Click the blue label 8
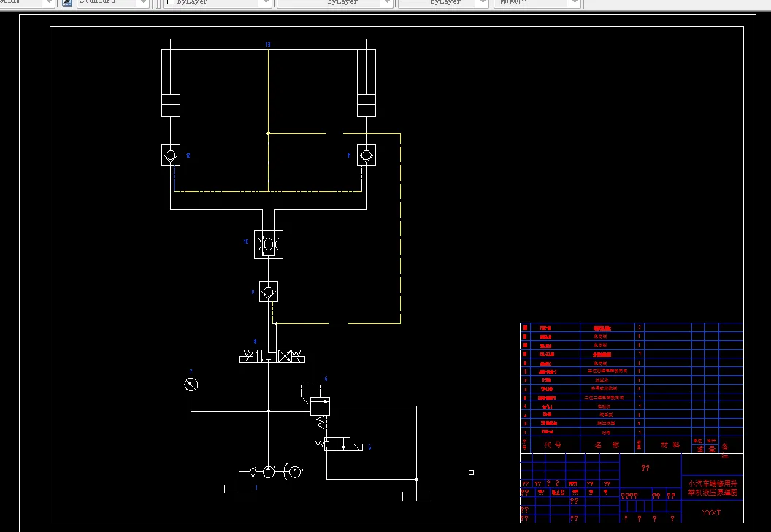771x532 pixels. point(255,342)
